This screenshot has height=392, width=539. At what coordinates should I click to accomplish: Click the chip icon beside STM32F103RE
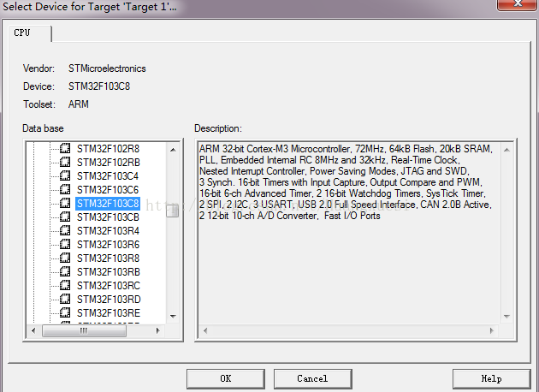coord(65,313)
